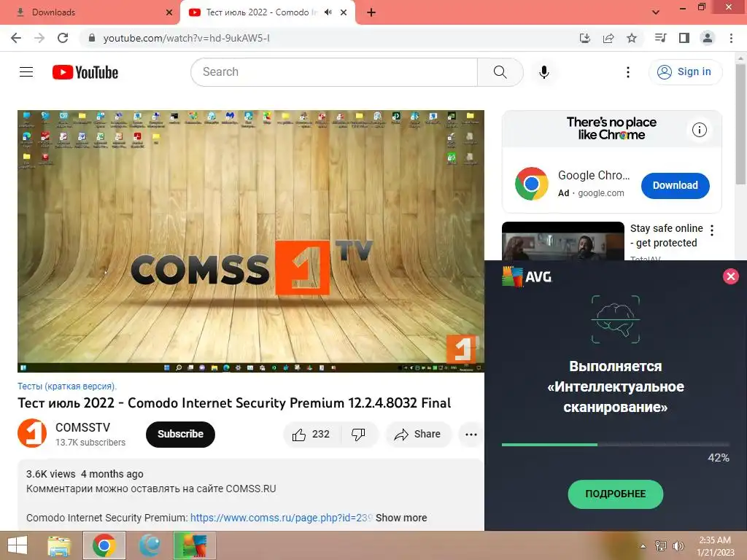Go back with browser back arrow
747x560 pixels.
coord(16,38)
